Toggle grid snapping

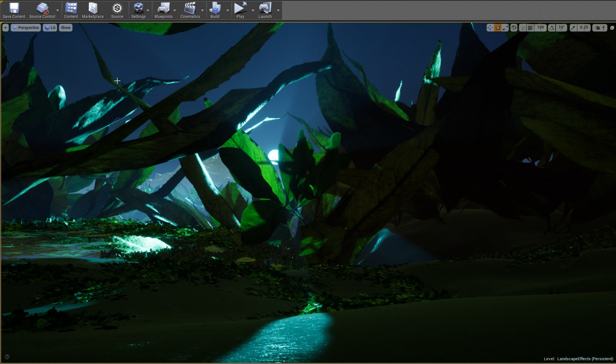(530, 28)
